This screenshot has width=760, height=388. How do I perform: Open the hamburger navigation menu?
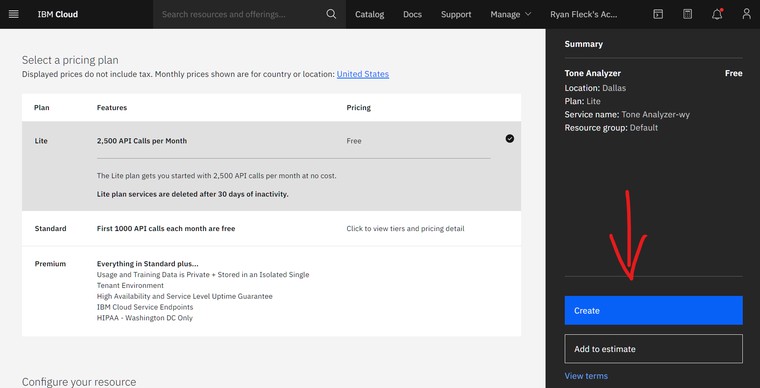pyautogui.click(x=14, y=14)
